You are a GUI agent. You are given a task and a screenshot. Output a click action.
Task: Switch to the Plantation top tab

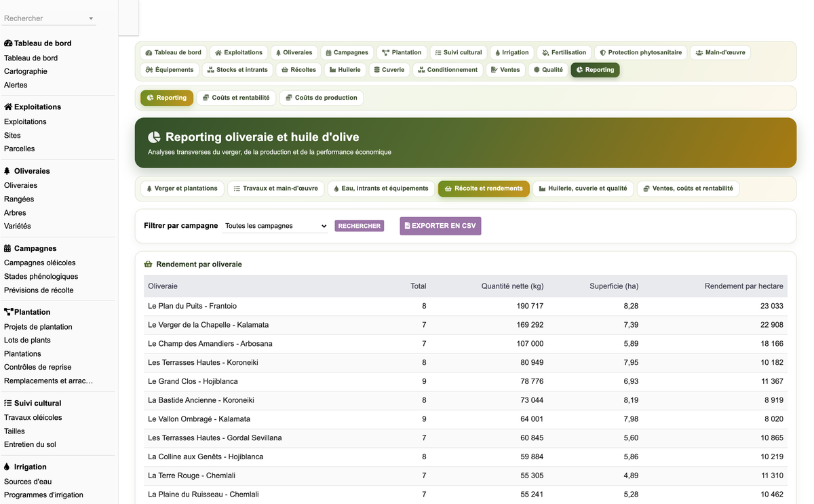tap(402, 52)
